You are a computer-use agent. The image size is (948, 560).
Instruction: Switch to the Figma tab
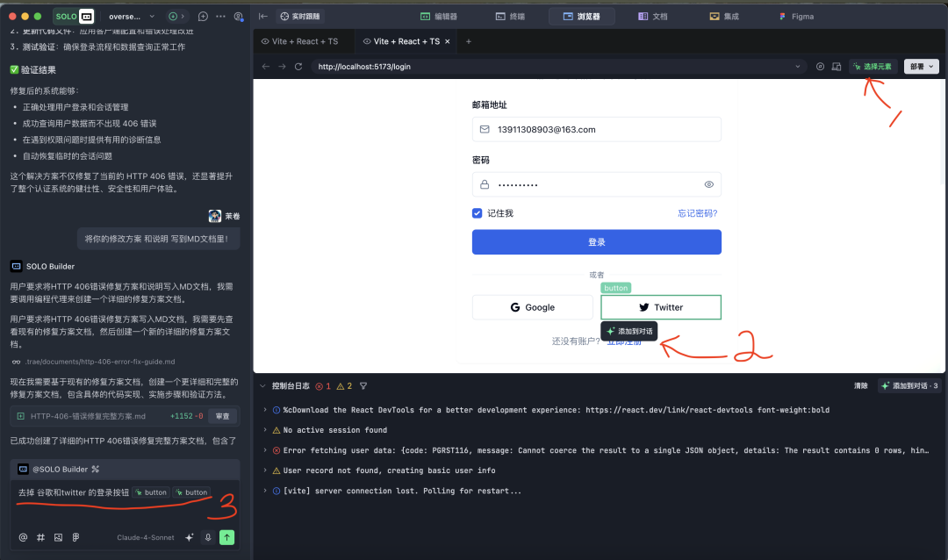click(796, 17)
